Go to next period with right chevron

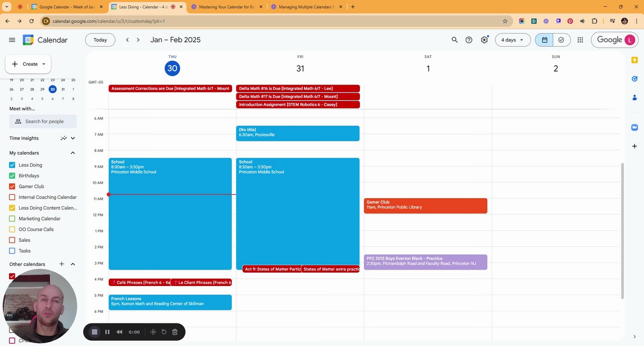click(x=138, y=40)
